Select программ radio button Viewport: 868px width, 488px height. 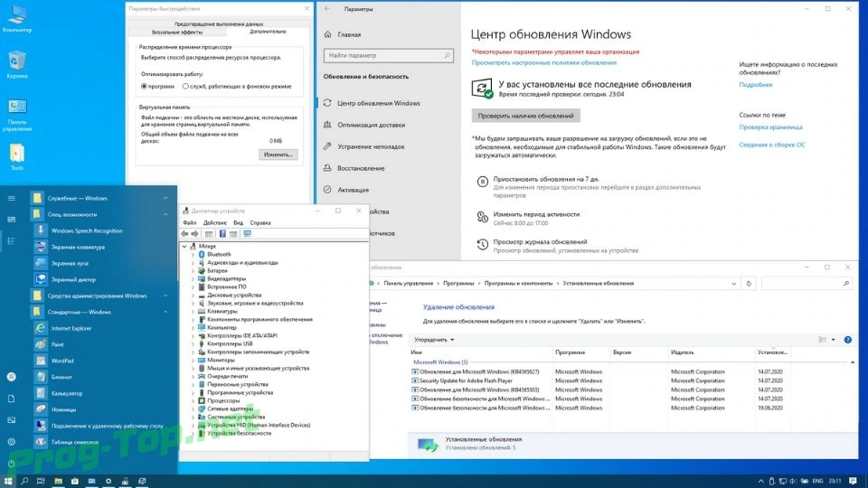[144, 87]
